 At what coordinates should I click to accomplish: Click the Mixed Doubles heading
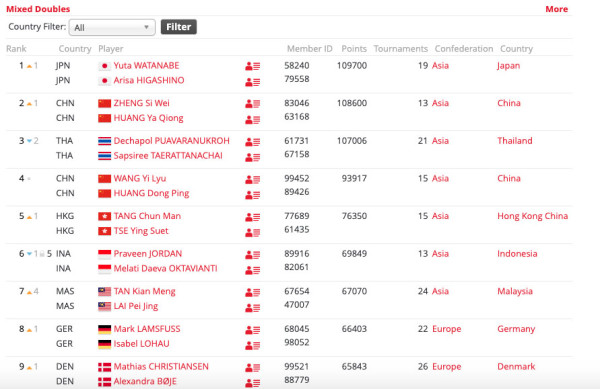click(x=38, y=9)
